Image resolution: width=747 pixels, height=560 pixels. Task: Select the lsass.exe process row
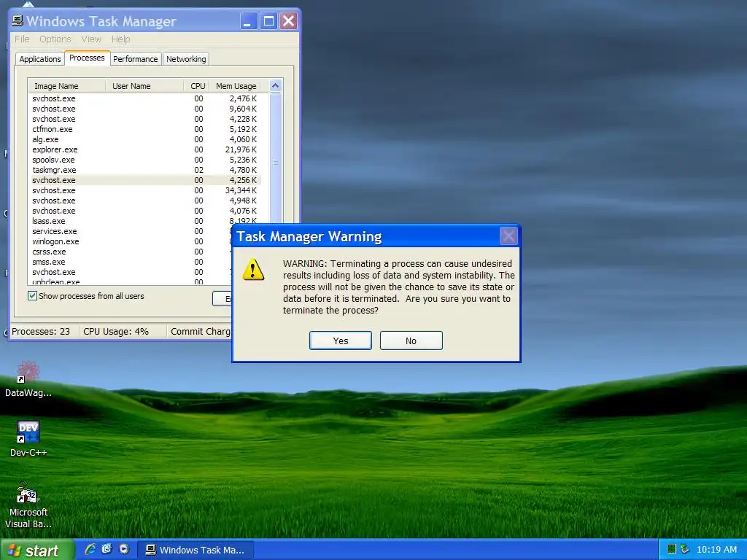(x=144, y=221)
